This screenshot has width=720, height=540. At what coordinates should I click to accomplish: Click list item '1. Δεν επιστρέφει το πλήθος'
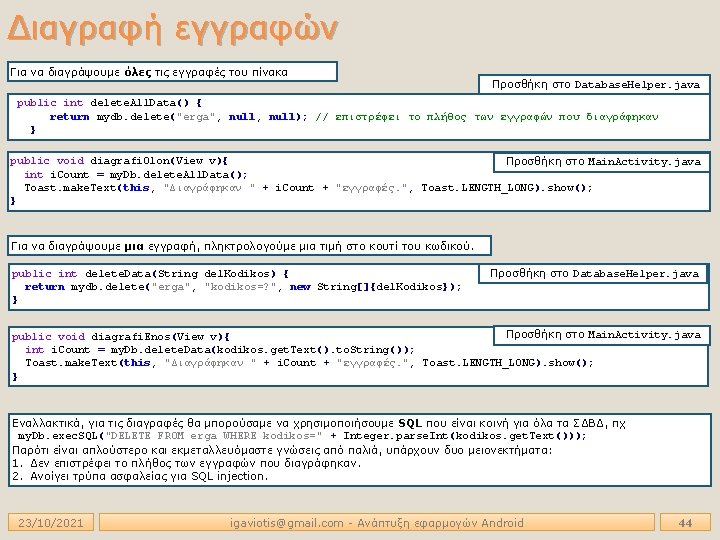(186, 463)
